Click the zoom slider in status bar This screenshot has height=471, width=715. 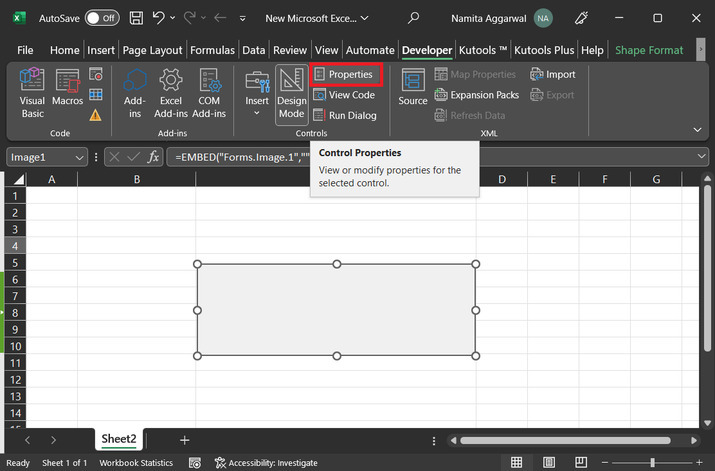coord(652,463)
